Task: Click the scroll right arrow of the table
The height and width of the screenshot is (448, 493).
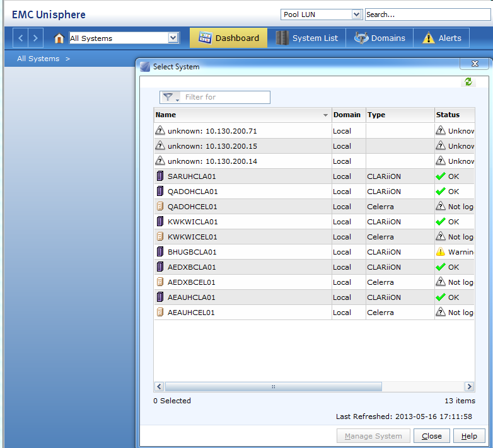Action: point(470,386)
